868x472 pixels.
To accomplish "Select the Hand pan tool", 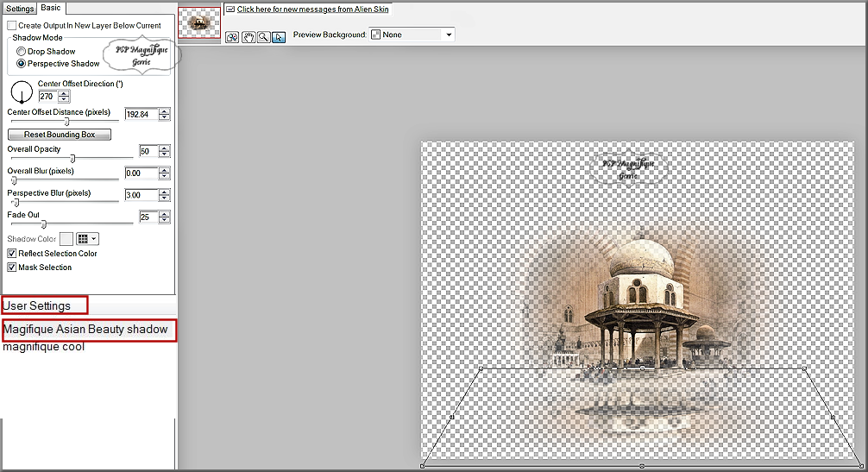I will (x=248, y=36).
